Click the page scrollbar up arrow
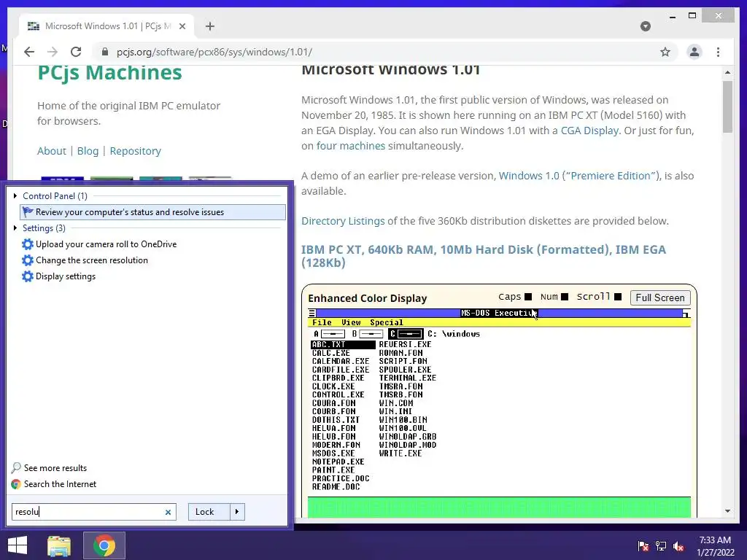Image resolution: width=747 pixels, height=560 pixels. click(x=727, y=72)
